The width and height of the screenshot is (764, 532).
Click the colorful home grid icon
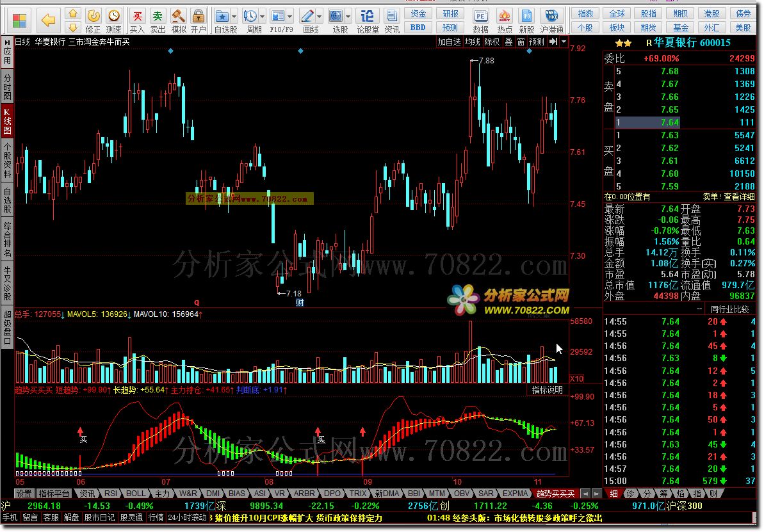(19, 20)
